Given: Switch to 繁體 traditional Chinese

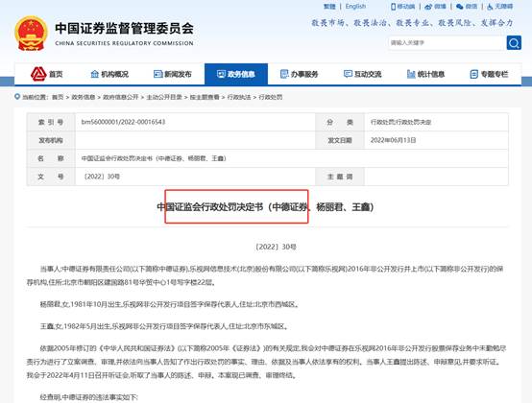Looking at the screenshot, I should click(x=329, y=7).
